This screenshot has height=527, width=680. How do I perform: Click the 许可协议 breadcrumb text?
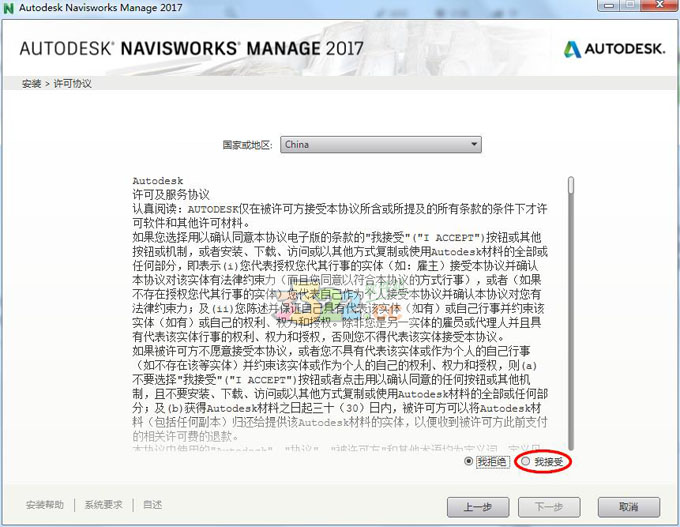tap(72, 84)
